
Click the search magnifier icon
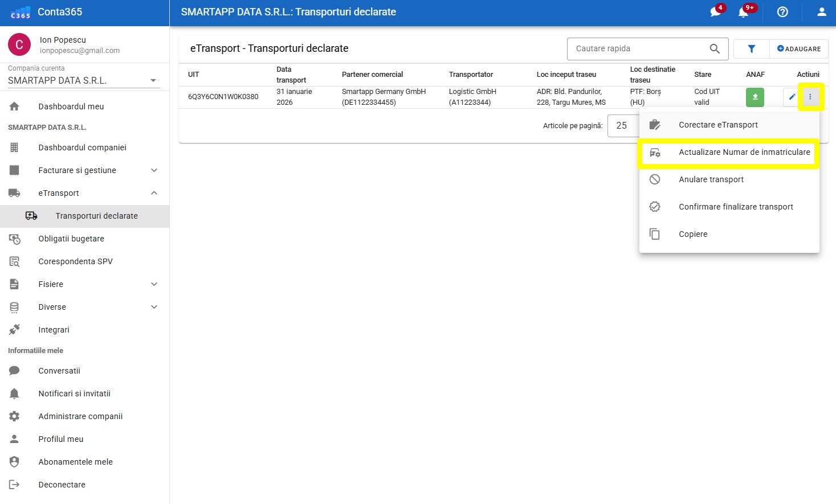click(x=715, y=49)
